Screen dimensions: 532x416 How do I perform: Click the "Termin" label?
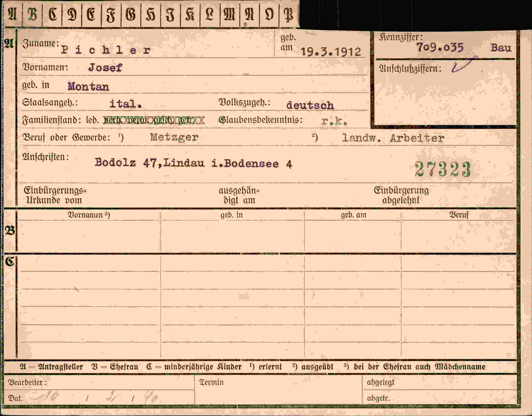211,382
